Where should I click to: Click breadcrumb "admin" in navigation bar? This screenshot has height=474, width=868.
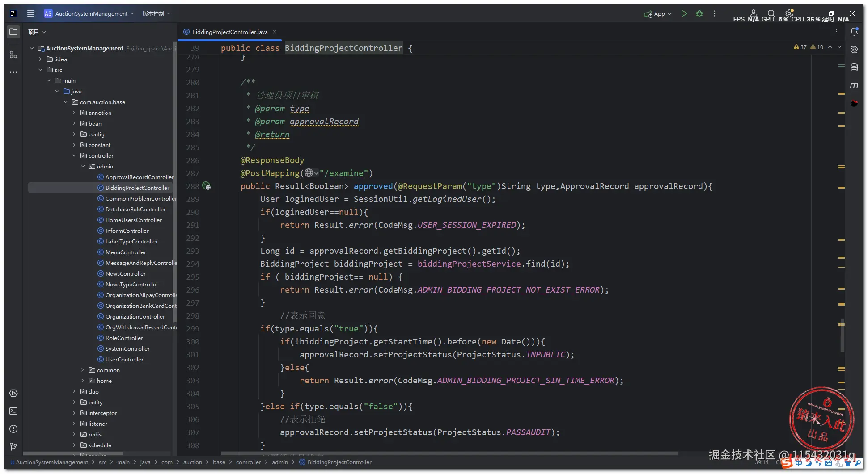(279, 462)
